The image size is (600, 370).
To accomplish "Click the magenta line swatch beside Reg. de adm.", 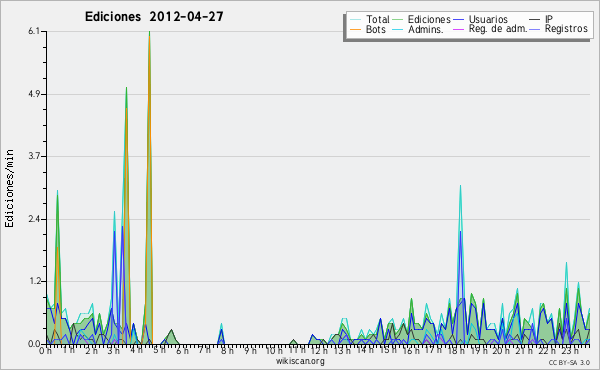I will (x=458, y=29).
